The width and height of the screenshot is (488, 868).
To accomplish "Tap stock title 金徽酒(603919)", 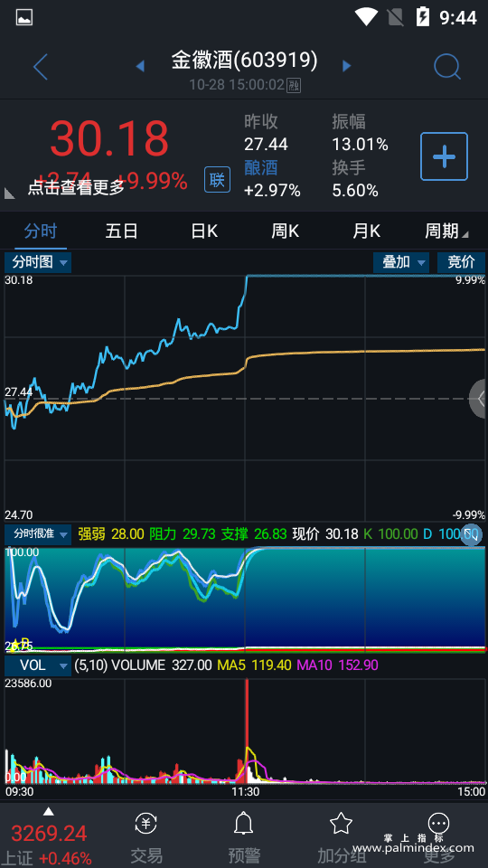I will pos(244,61).
